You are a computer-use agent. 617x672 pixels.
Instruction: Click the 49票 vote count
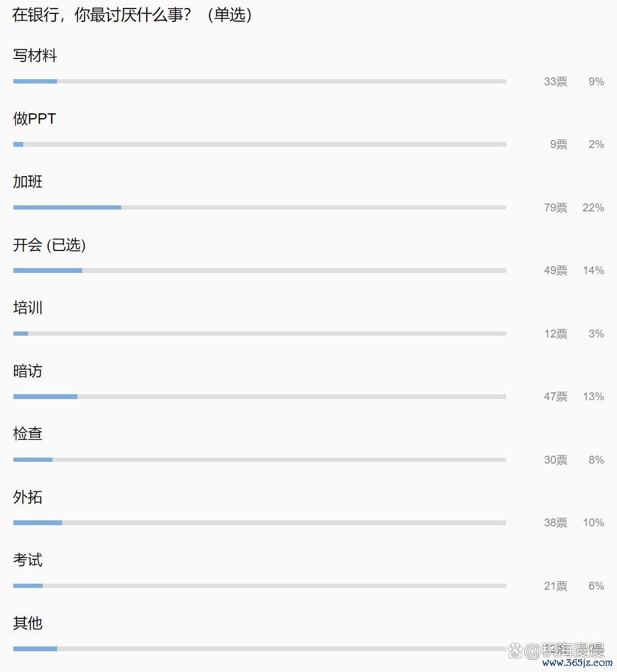(x=555, y=271)
